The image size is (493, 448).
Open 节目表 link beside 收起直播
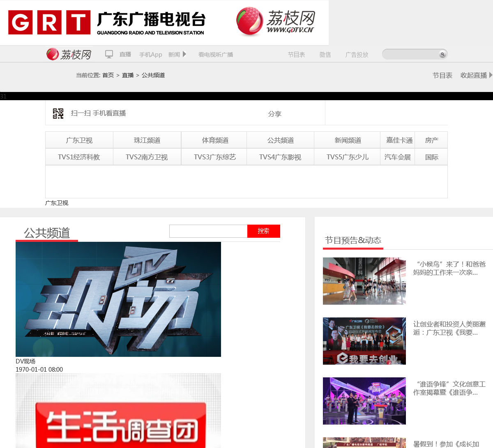click(x=442, y=75)
